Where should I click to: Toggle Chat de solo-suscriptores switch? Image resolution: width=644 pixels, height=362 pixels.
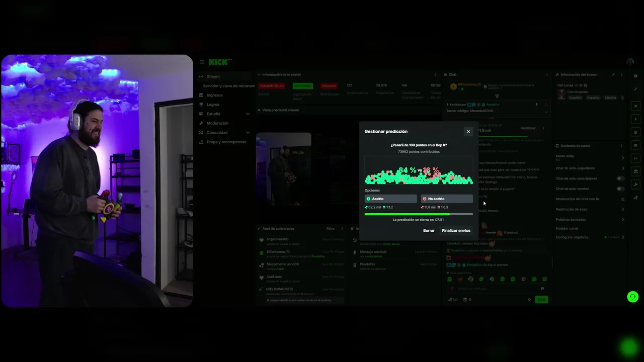pos(620,178)
